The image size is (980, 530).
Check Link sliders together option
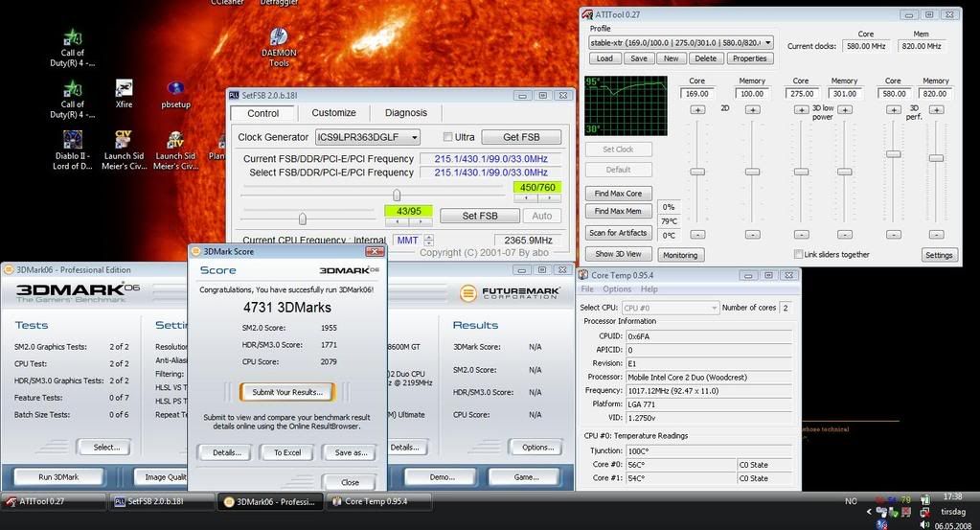[799, 254]
